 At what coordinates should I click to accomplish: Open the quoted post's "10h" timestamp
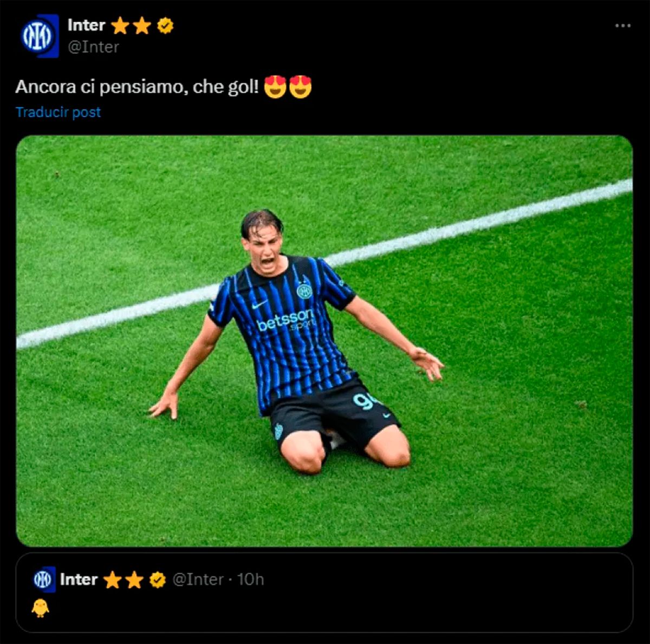click(250, 580)
